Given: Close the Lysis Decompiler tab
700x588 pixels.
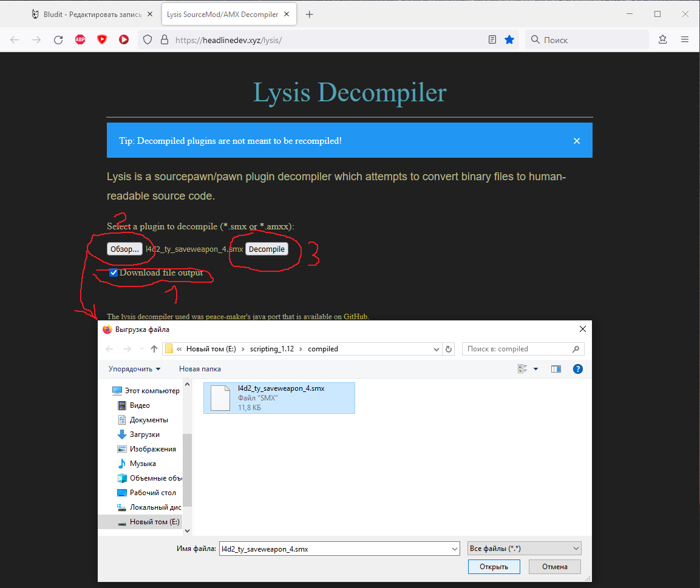Looking at the screenshot, I should 287,15.
